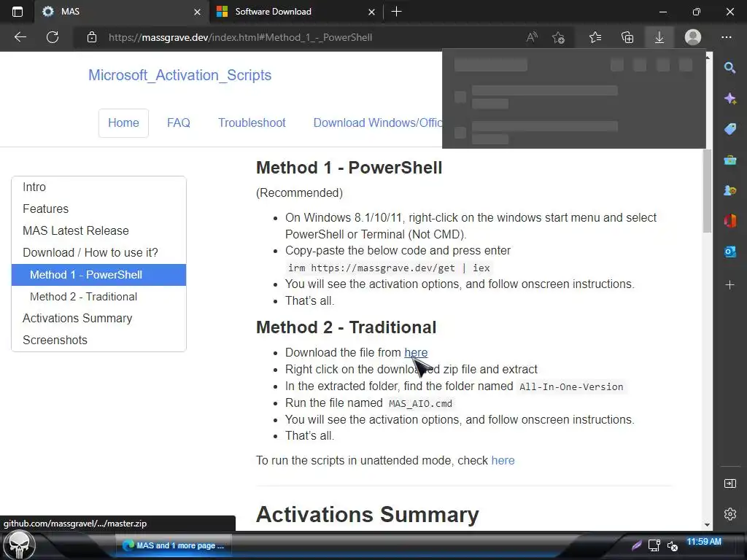Open the Copilot sparkle sidebar icon
The width and height of the screenshot is (747, 560).
coord(729,98)
